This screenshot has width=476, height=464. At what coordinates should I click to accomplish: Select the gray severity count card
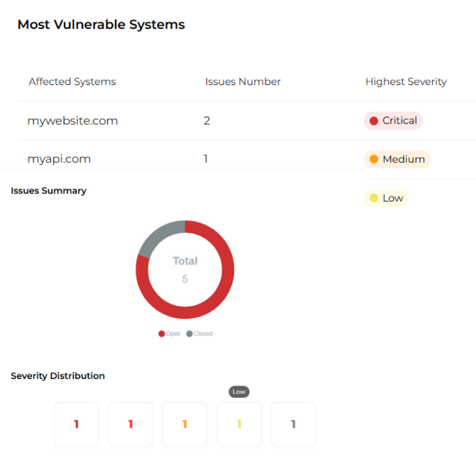[293, 424]
